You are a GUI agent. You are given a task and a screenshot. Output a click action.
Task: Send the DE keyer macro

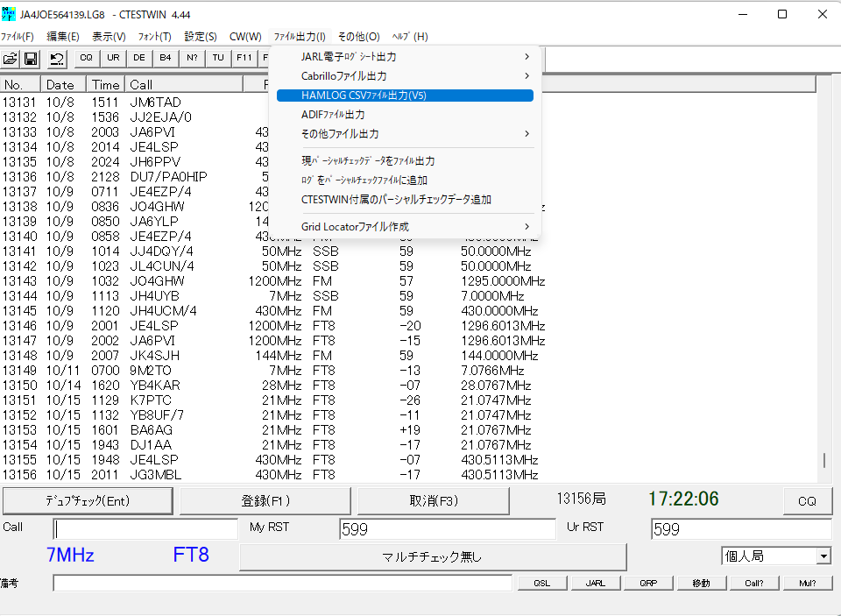(x=138, y=58)
